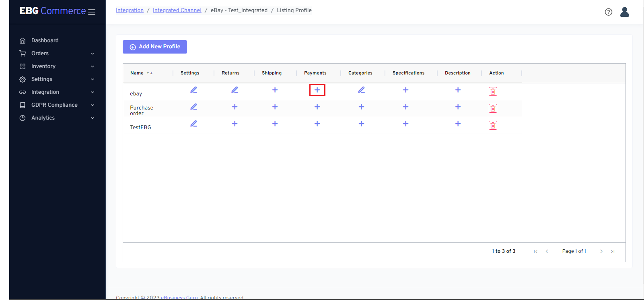Edit Settings for the ebay profile

pos(193,90)
